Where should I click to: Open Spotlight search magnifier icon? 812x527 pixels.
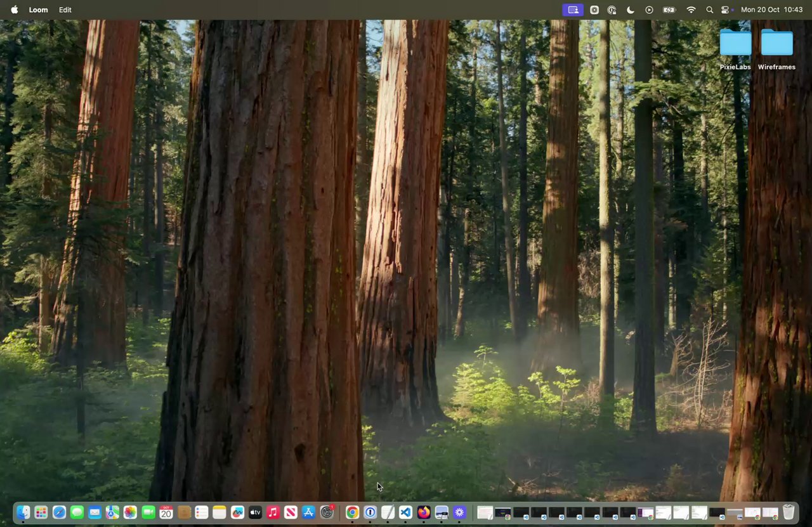tap(709, 10)
